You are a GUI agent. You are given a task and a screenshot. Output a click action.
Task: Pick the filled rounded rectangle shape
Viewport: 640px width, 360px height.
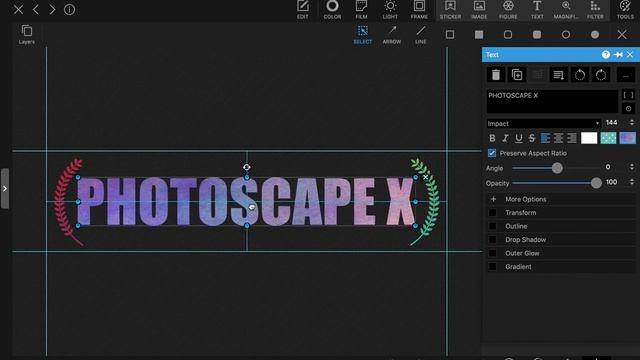coord(537,35)
